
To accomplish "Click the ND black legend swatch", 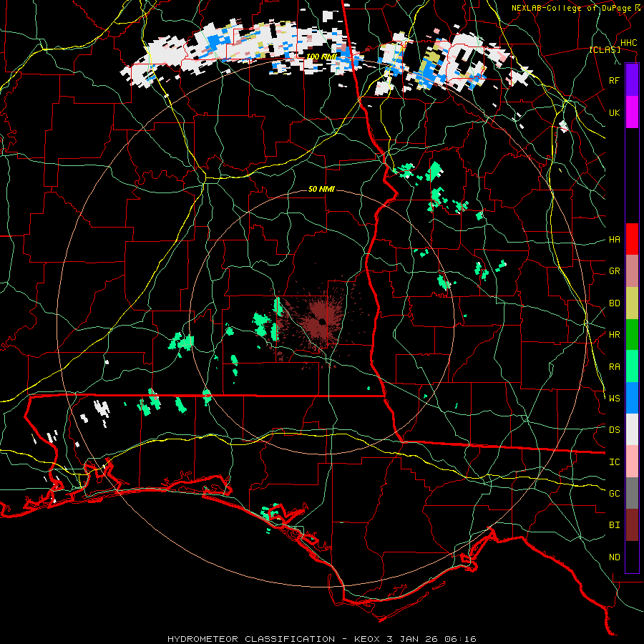I will pos(632,557).
